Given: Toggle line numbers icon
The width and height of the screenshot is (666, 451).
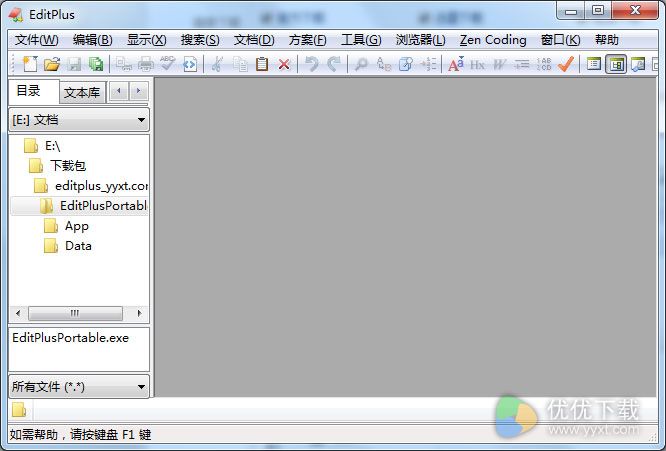Looking at the screenshot, I should 544,64.
